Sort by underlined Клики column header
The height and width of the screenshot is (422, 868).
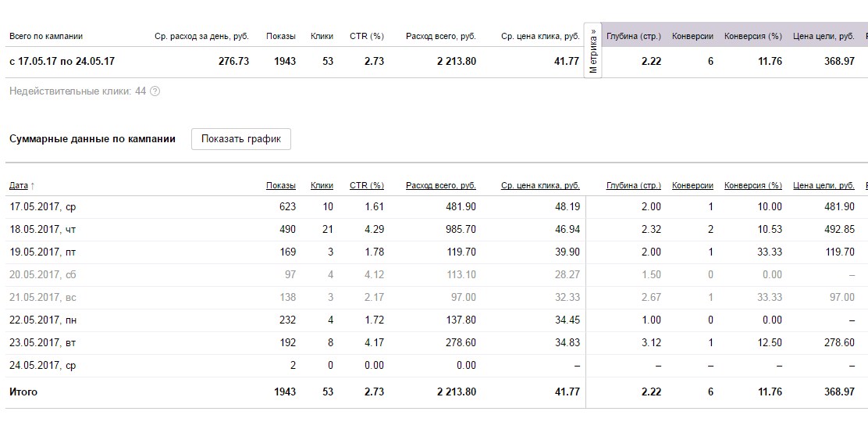click(322, 186)
